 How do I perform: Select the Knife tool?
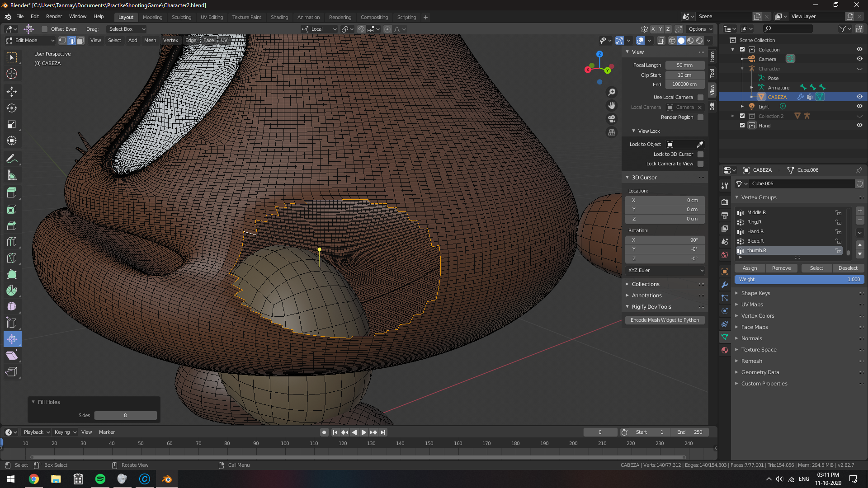(x=12, y=258)
